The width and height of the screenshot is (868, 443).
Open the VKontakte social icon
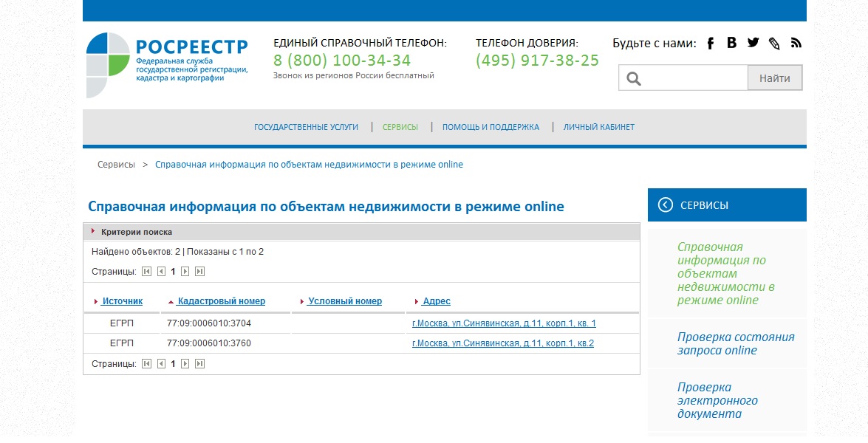click(x=731, y=43)
